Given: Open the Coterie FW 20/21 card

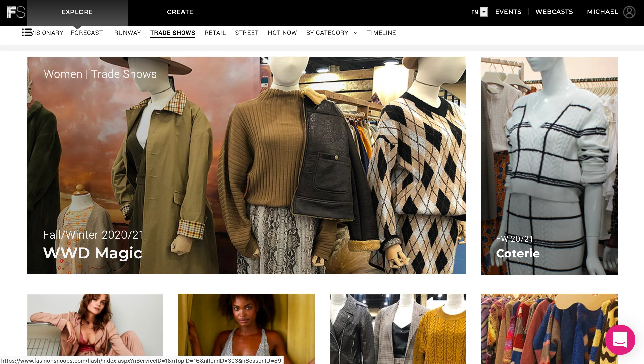Looking at the screenshot, I should pos(549,166).
